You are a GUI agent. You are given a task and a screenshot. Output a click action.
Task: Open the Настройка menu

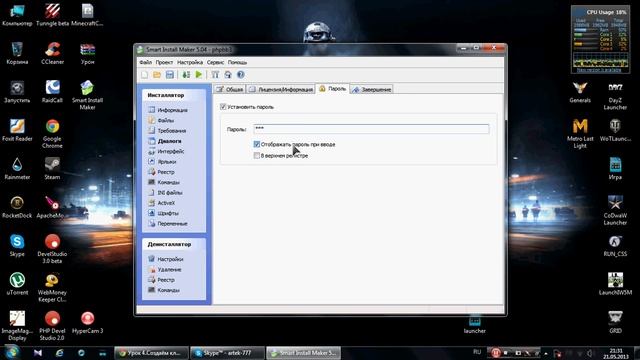[x=190, y=62]
